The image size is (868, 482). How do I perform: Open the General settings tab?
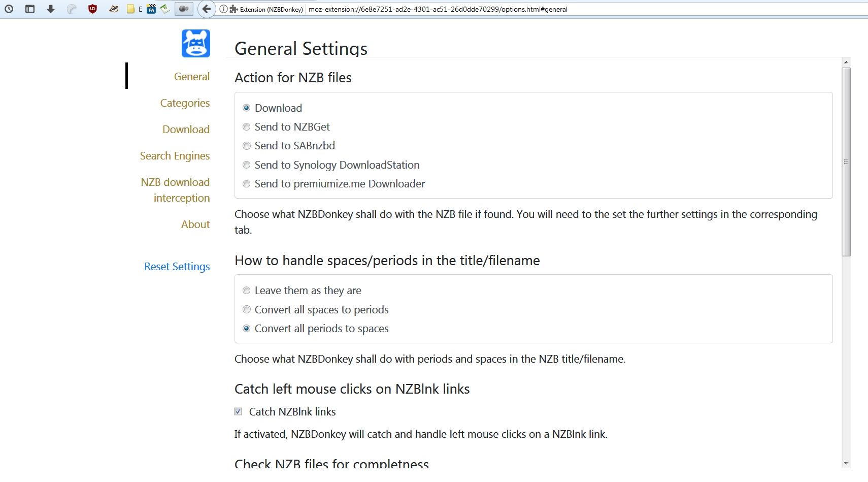click(192, 76)
